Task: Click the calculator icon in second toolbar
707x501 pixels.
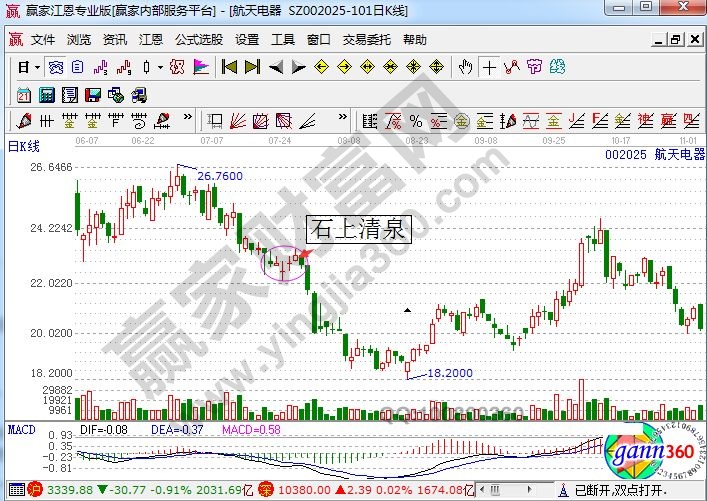Action: [x=46, y=95]
